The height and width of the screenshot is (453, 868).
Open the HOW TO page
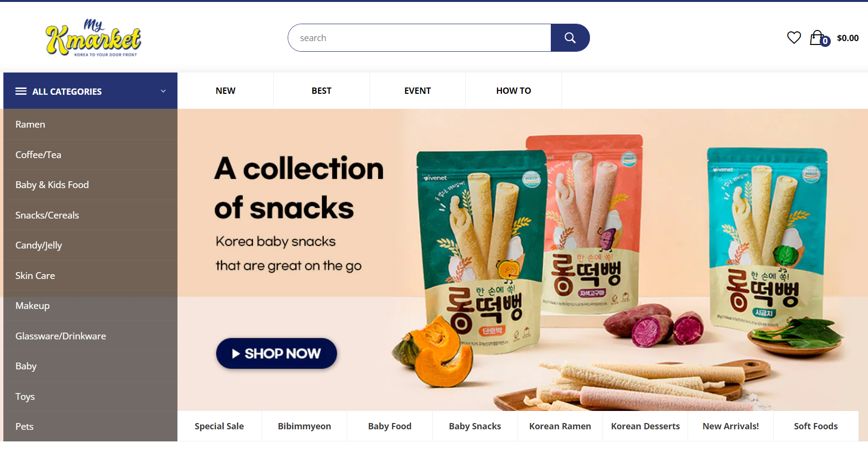[514, 90]
